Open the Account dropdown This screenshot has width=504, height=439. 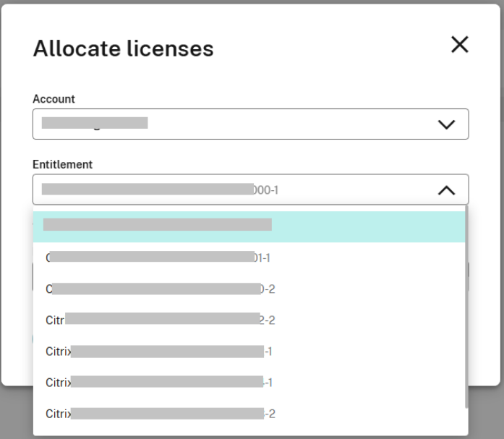251,124
